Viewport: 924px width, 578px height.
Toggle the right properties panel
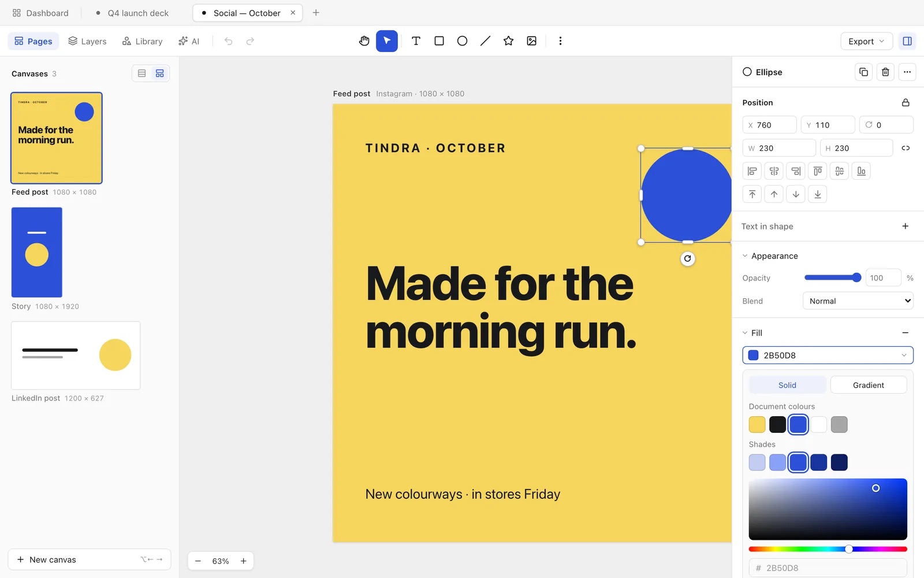[907, 41]
